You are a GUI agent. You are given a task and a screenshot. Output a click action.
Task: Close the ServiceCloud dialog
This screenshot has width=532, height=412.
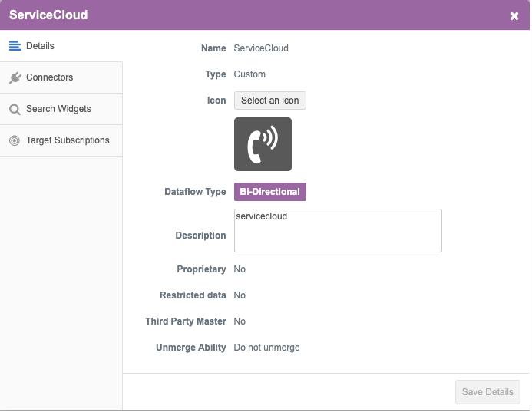point(514,16)
